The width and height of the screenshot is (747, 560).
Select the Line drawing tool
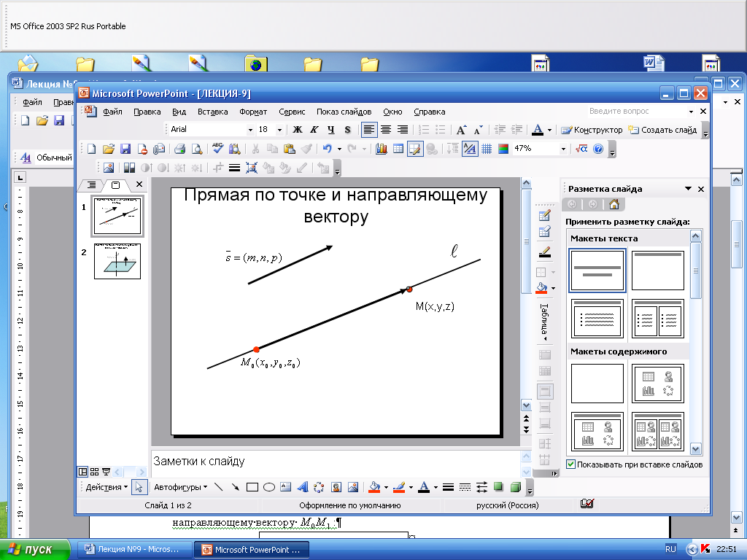(219, 487)
